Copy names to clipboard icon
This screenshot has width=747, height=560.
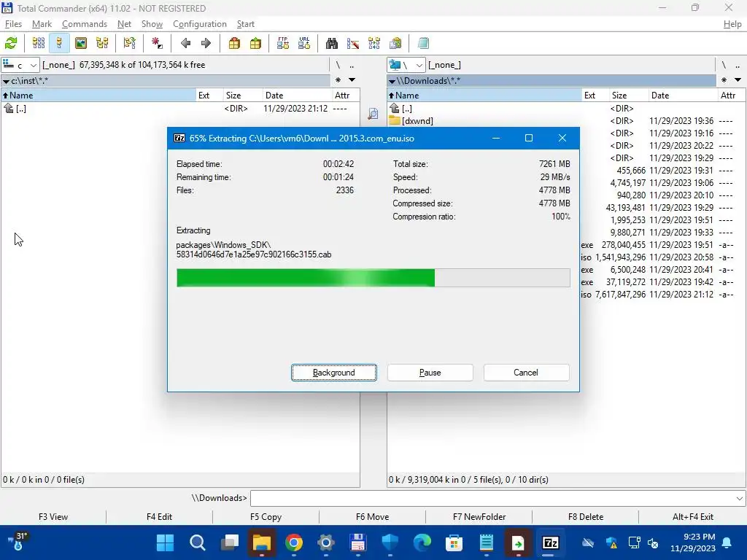pyautogui.click(x=395, y=43)
